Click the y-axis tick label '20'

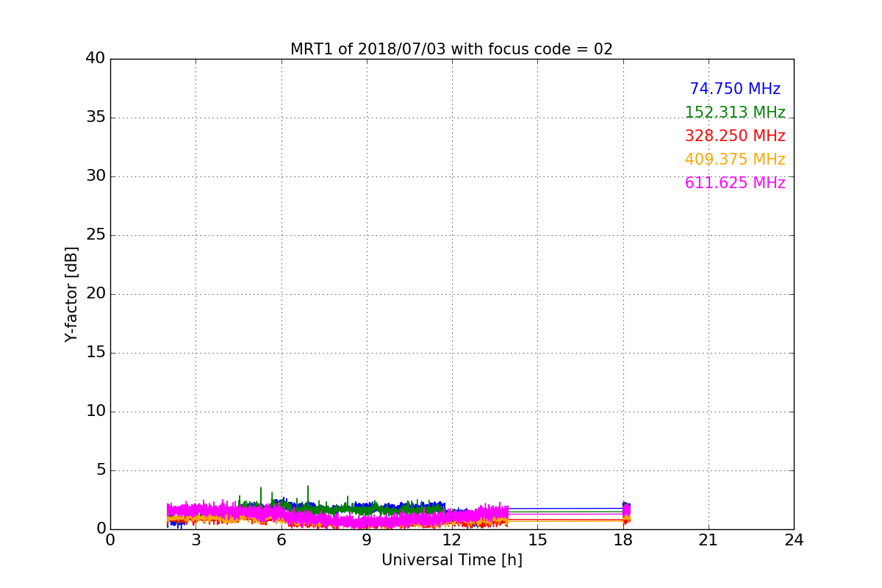pyautogui.click(x=96, y=294)
